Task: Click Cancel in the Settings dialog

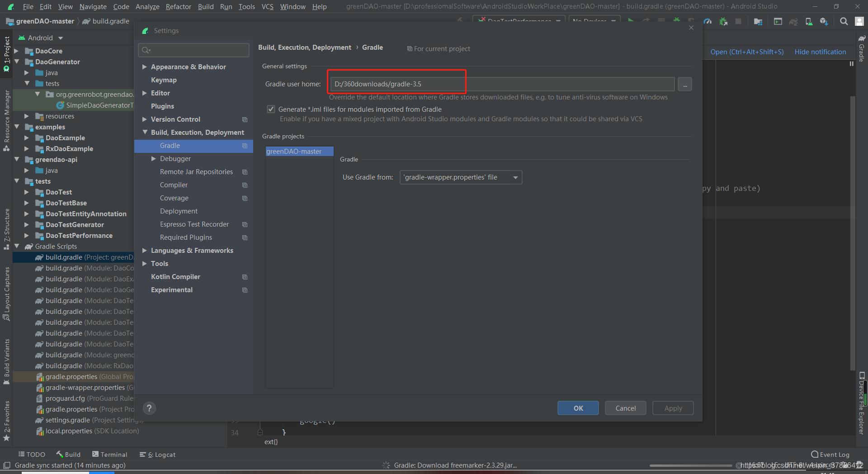Action: tap(626, 408)
